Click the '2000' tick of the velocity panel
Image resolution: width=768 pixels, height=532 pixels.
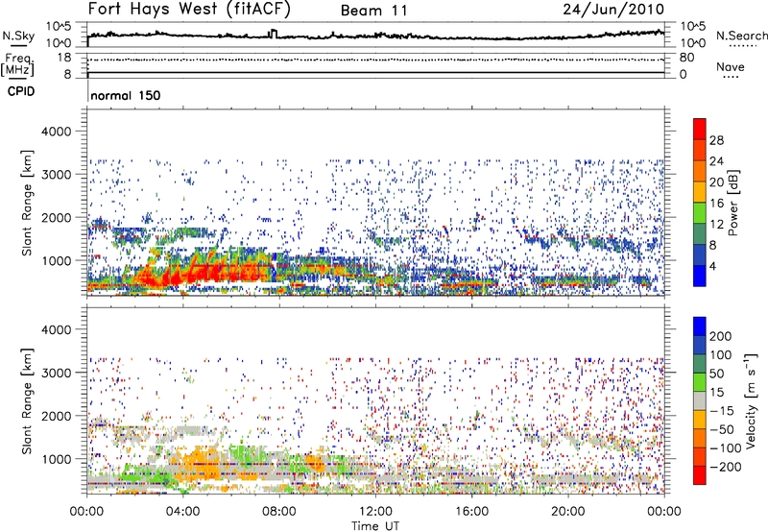tap(56, 416)
